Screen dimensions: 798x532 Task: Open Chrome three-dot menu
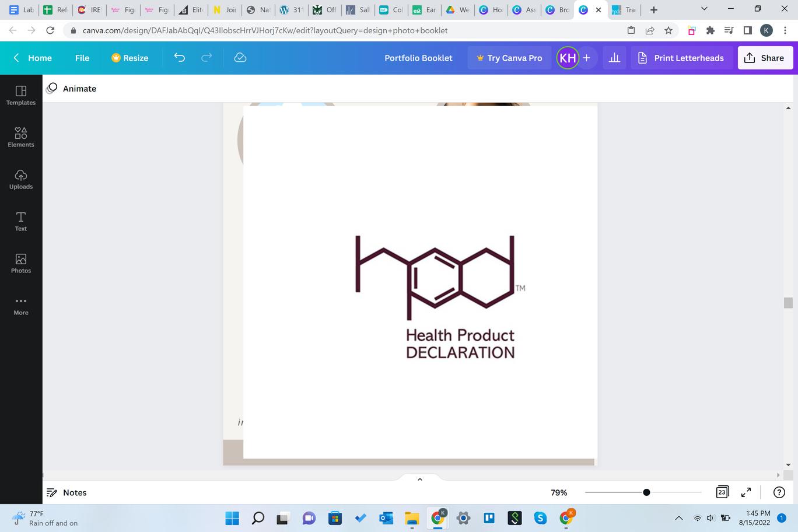[785, 30]
